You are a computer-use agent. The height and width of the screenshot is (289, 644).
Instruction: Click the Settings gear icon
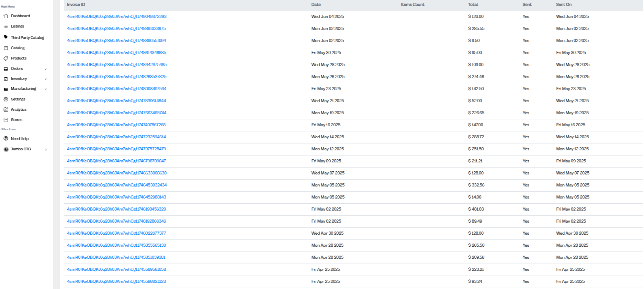[6, 99]
